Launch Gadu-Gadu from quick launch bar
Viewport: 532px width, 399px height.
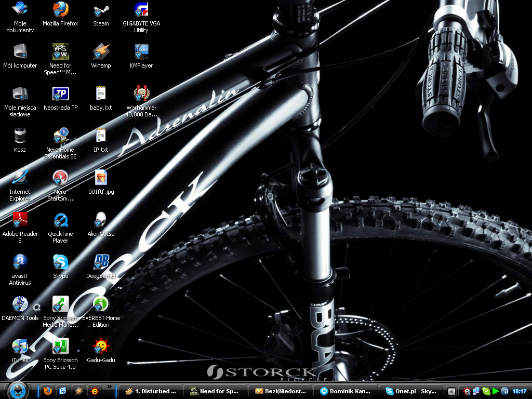pyautogui.click(x=95, y=391)
